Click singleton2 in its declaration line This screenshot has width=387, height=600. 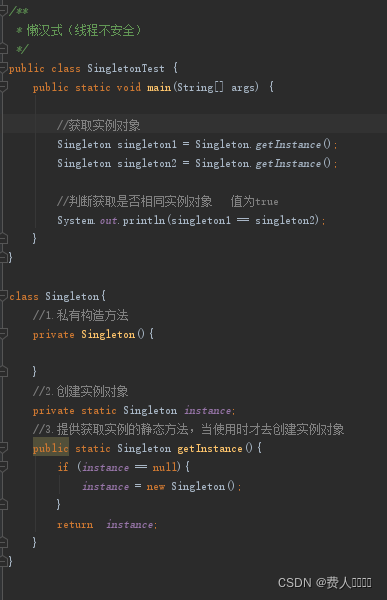[x=147, y=163]
